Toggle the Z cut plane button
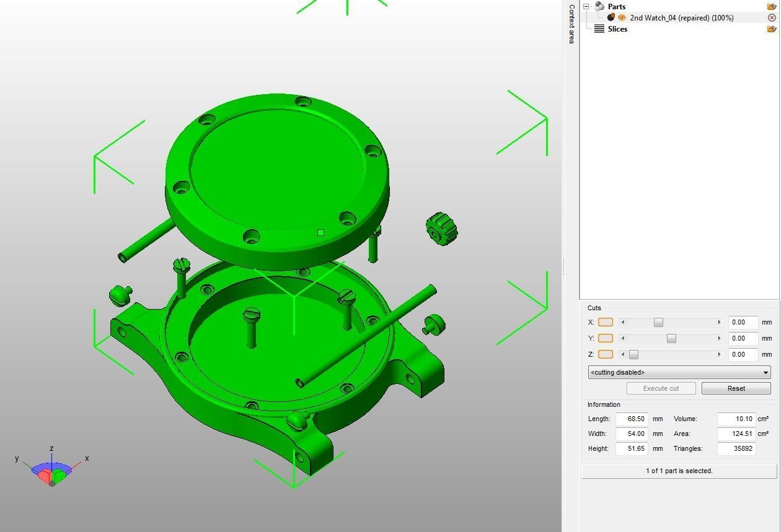This screenshot has width=781, height=532. (x=606, y=354)
